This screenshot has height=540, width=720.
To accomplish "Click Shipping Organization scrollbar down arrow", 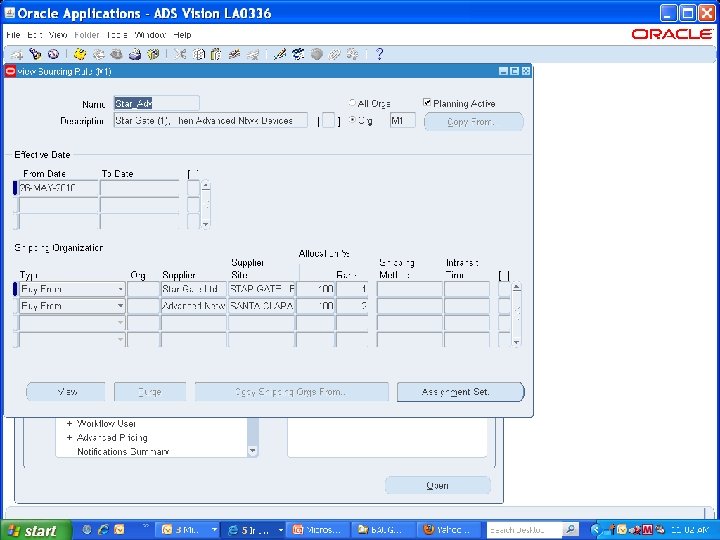I will (x=517, y=342).
